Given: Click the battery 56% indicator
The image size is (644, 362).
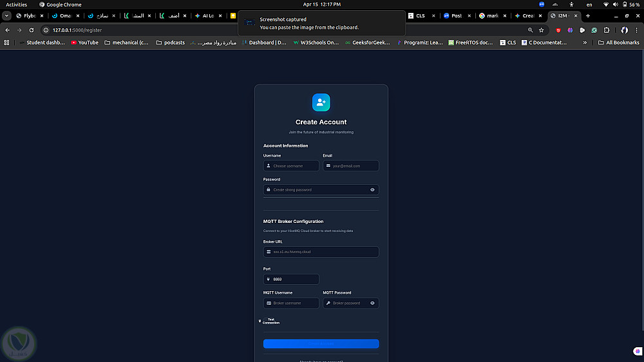Looking at the screenshot, I should click(631, 5).
